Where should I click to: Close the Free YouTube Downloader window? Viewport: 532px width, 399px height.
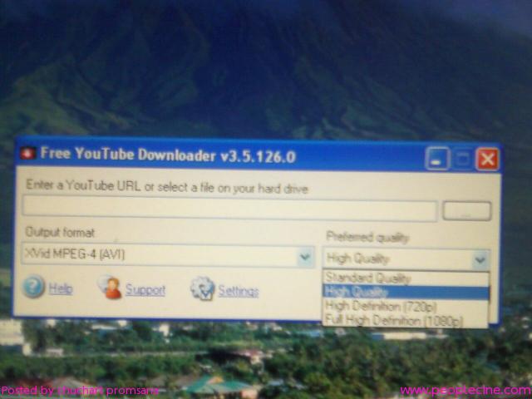[x=488, y=159]
